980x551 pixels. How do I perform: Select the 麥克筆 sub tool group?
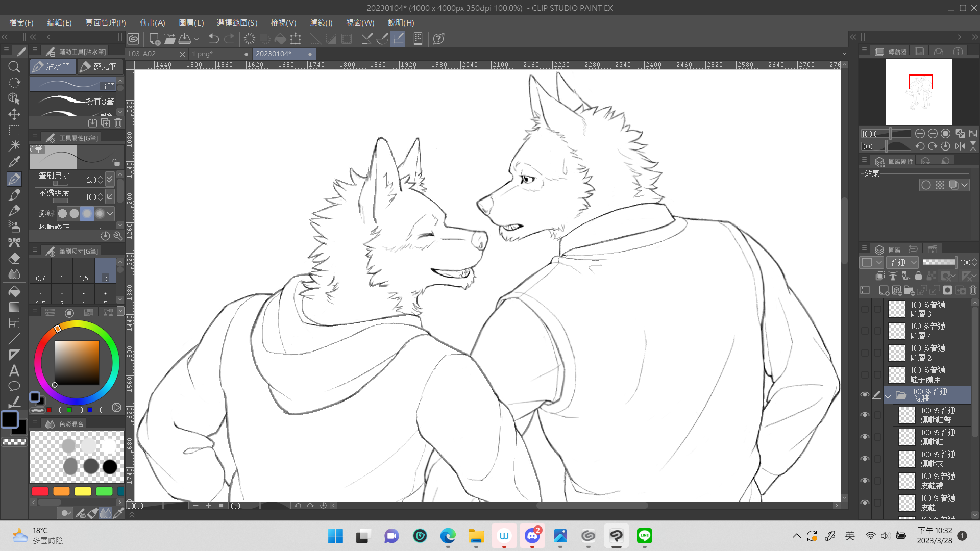coord(100,66)
